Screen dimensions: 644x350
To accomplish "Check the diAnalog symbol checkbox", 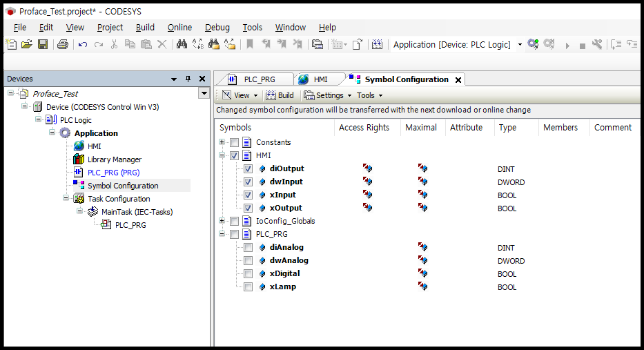I will (248, 247).
